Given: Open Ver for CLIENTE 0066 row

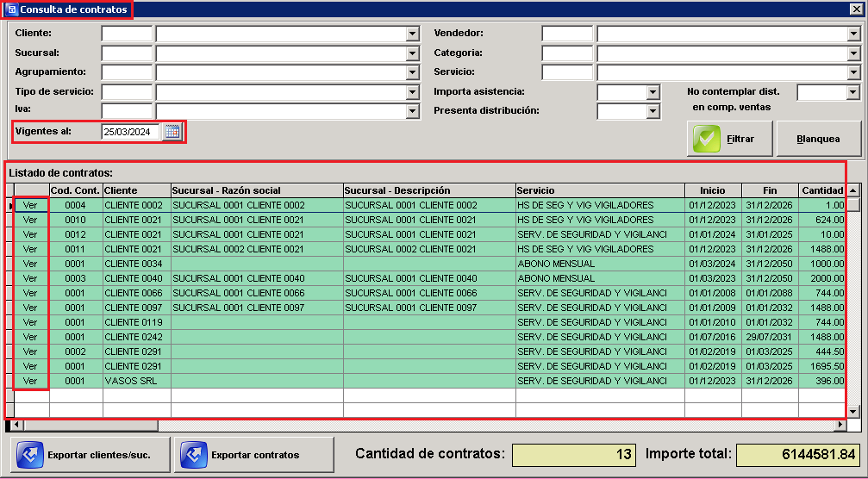Looking at the screenshot, I should pyautogui.click(x=30, y=293).
